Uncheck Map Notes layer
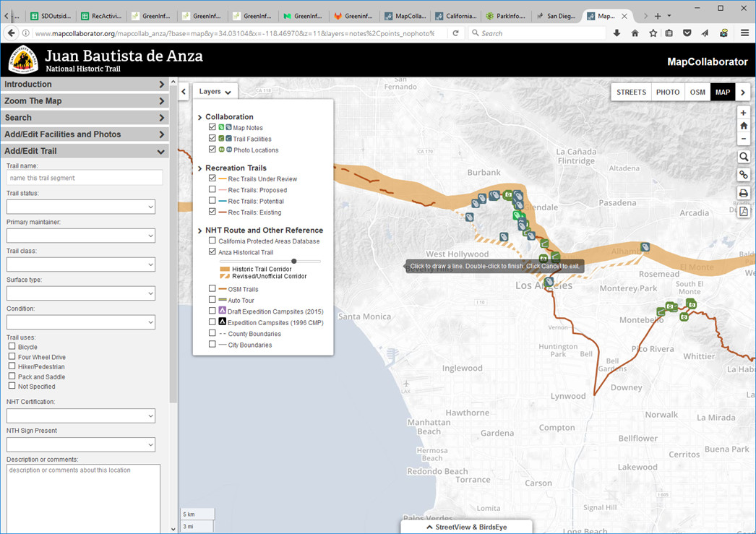Viewport: 756px width, 534px height. (x=212, y=126)
